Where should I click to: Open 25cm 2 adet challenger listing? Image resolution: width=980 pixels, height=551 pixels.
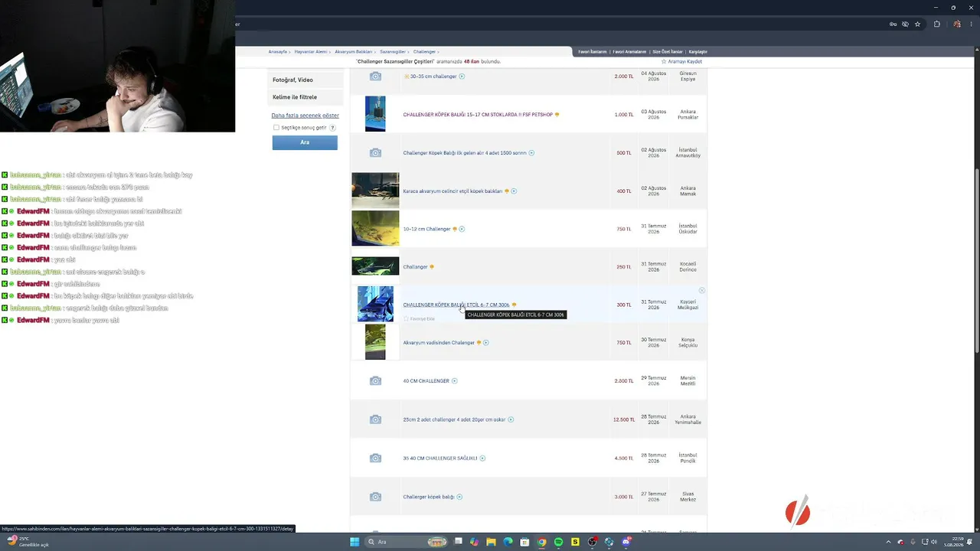(x=455, y=419)
